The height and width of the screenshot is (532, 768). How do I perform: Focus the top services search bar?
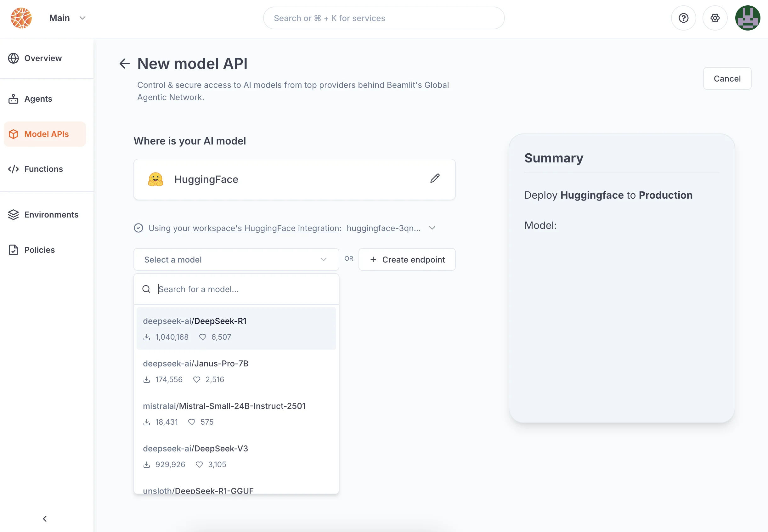[x=383, y=18]
